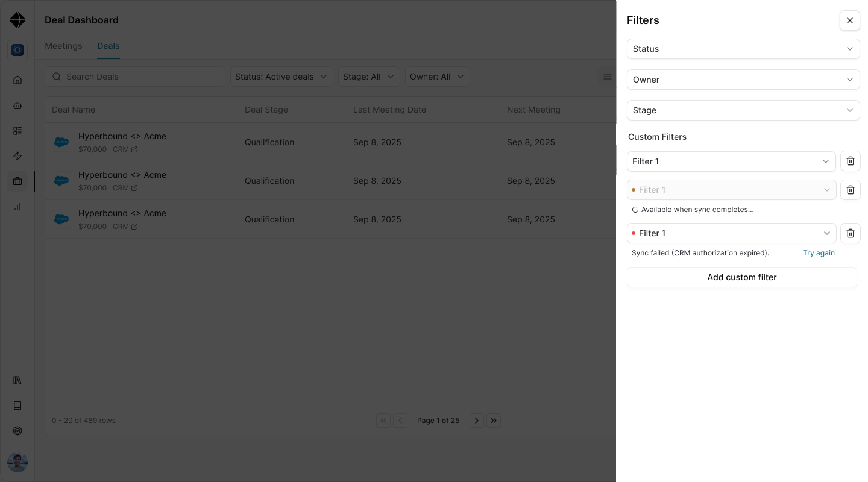Screen dimensions: 868x482
Task: Switch to the Meetings tab
Action: 63,46
